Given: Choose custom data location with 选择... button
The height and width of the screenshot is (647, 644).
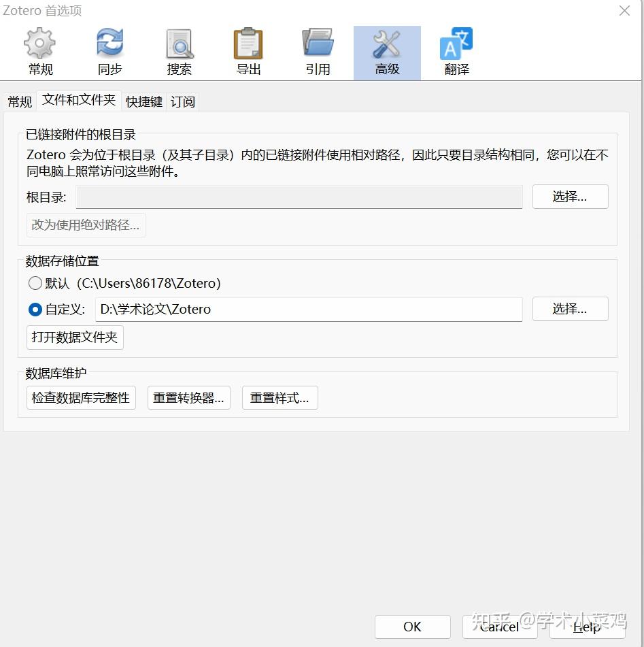Looking at the screenshot, I should [570, 309].
